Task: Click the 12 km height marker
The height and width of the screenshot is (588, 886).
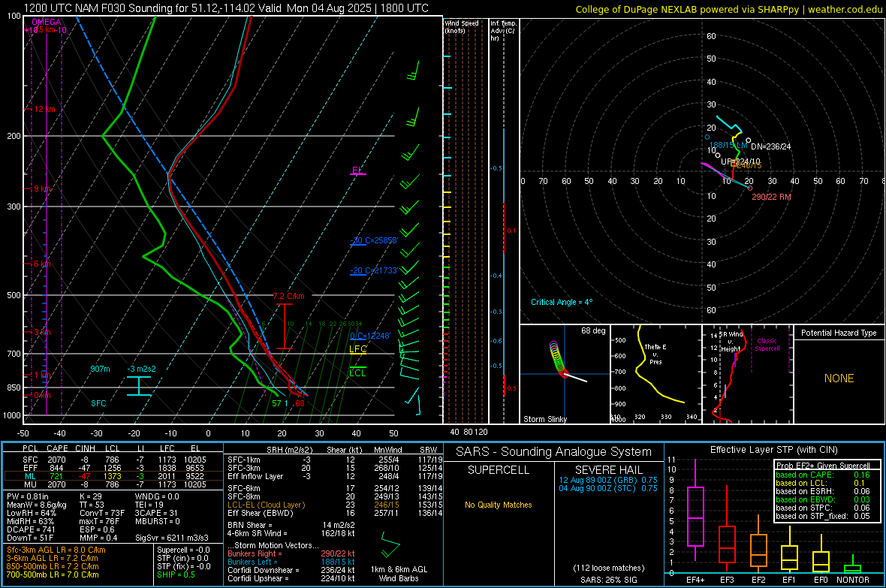Action: pyautogui.click(x=44, y=109)
